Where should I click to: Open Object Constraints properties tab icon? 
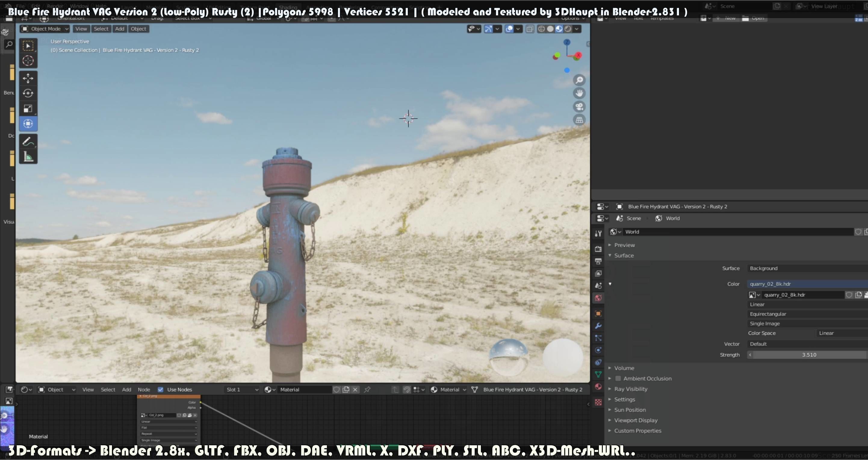(598, 362)
